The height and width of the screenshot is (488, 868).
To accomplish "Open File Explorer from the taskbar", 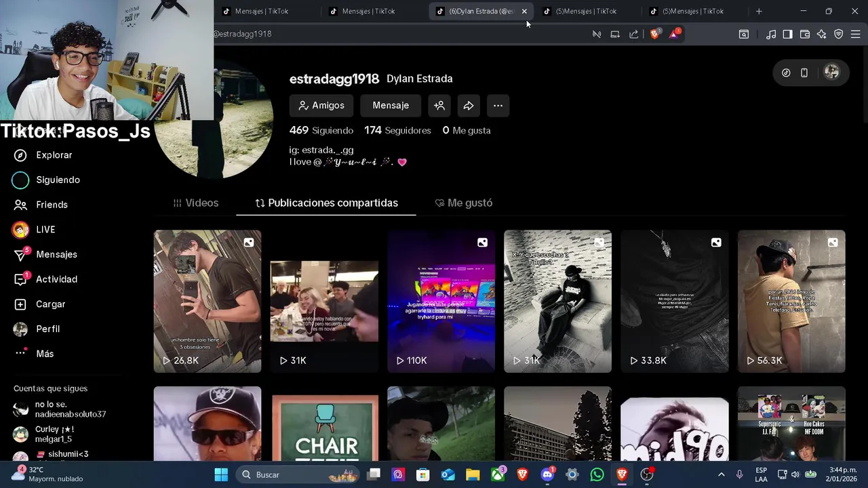I will (x=473, y=474).
